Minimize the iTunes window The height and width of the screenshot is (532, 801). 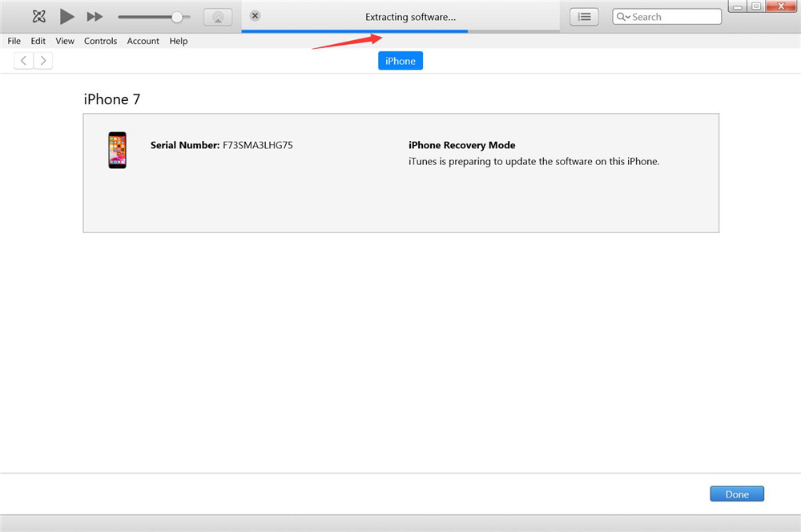coord(738,6)
